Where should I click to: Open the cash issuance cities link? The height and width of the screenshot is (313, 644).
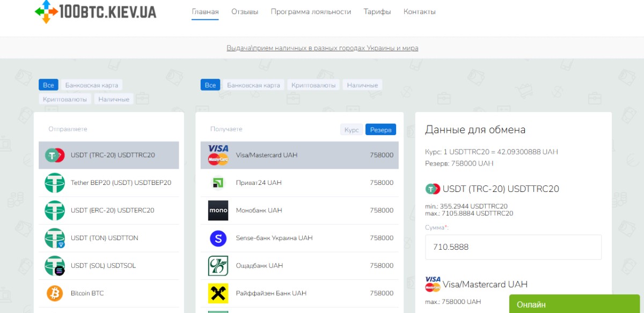tap(322, 48)
